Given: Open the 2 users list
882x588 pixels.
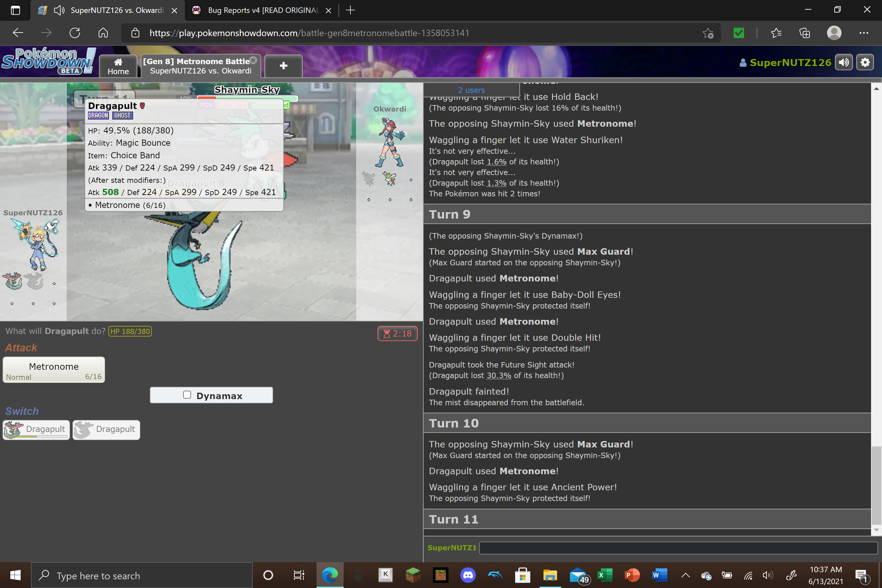Looking at the screenshot, I should click(x=471, y=90).
